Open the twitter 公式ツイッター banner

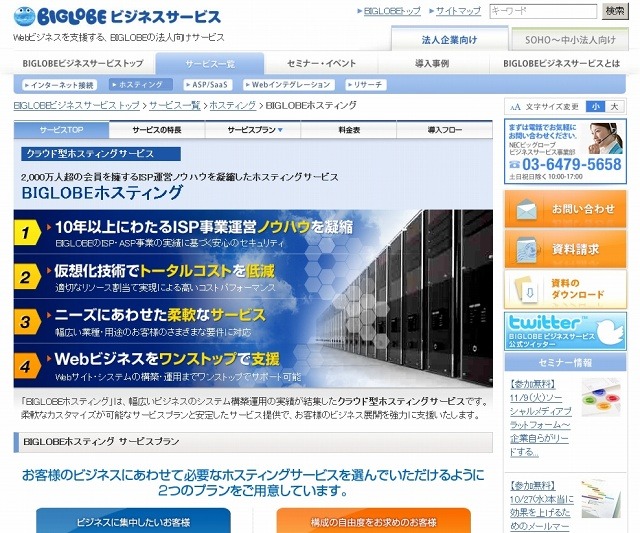tap(565, 331)
